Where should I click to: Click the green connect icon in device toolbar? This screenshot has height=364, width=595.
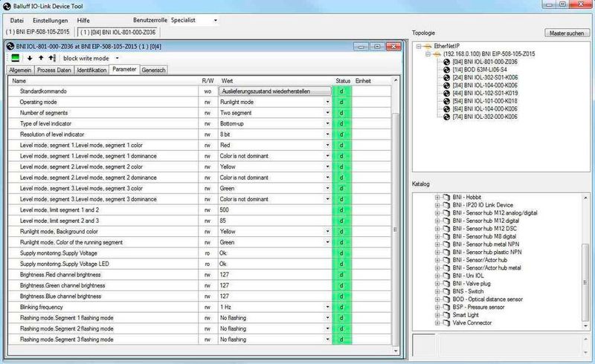pyautogui.click(x=15, y=58)
